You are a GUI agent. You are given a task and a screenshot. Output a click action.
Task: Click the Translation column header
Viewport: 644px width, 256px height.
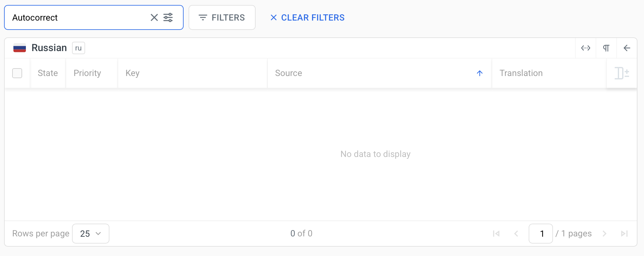521,73
